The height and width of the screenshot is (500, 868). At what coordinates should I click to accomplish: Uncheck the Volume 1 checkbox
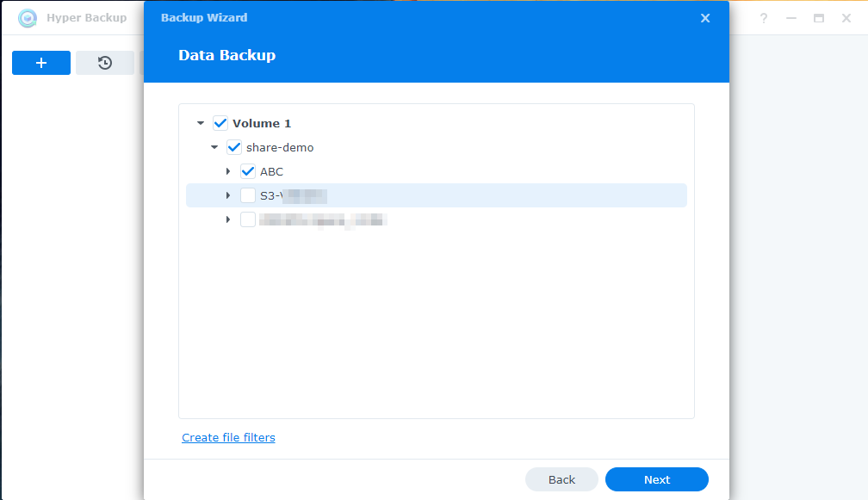pyautogui.click(x=220, y=123)
